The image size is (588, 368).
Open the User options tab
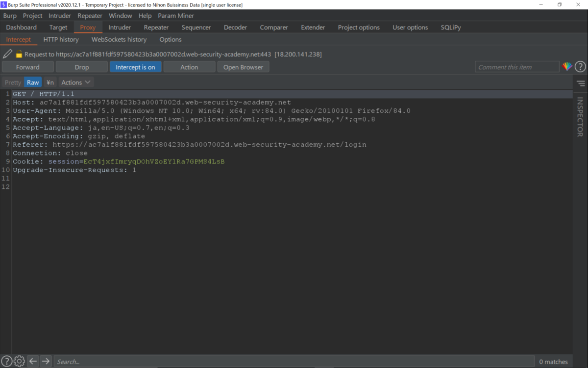(410, 27)
